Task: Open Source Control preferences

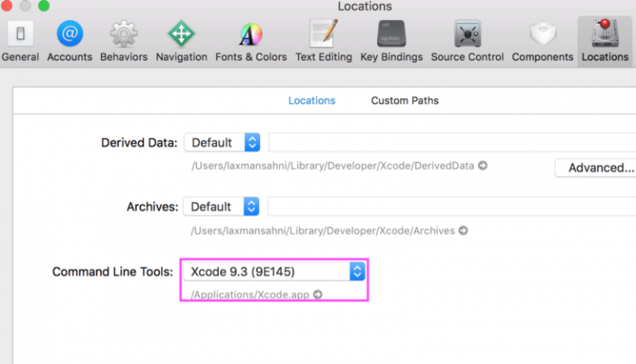Action: 467,41
